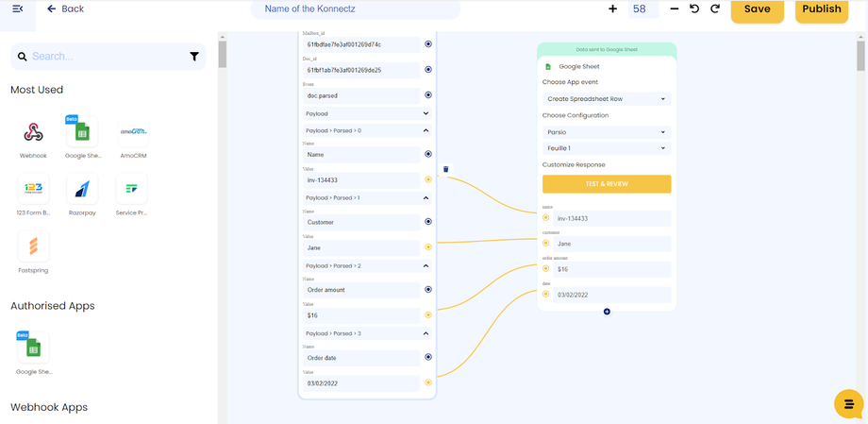Toggle the radio button beside Customer field

click(x=428, y=222)
